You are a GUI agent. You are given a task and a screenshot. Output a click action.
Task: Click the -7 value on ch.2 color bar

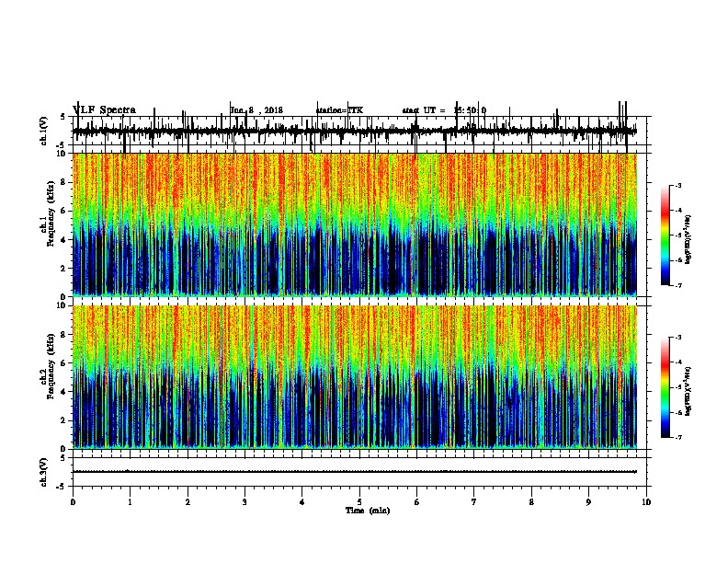click(x=678, y=437)
